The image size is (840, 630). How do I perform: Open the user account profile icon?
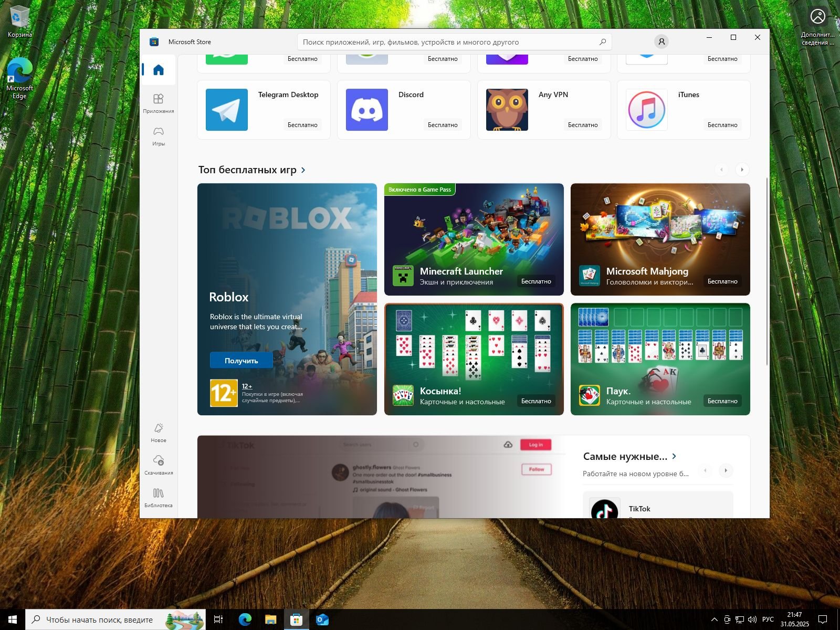(x=661, y=41)
